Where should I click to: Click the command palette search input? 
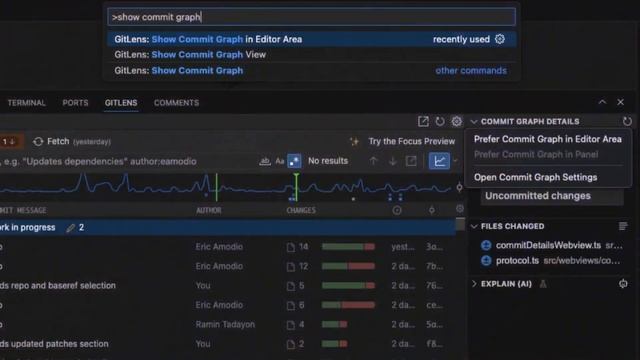311,17
